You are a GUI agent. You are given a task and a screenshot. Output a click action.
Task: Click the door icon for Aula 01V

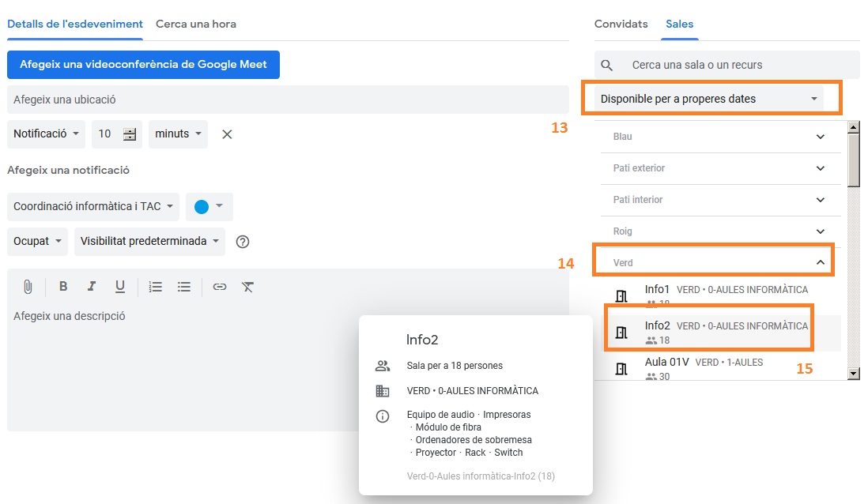coord(621,369)
